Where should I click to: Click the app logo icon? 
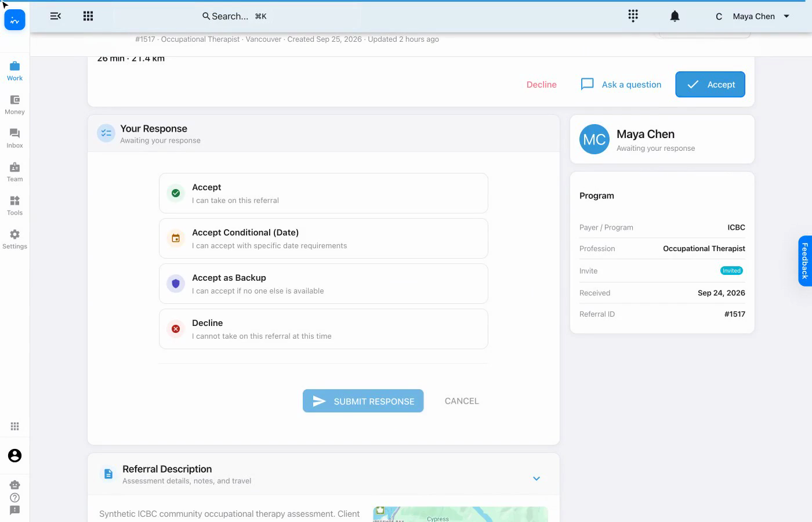(x=14, y=20)
